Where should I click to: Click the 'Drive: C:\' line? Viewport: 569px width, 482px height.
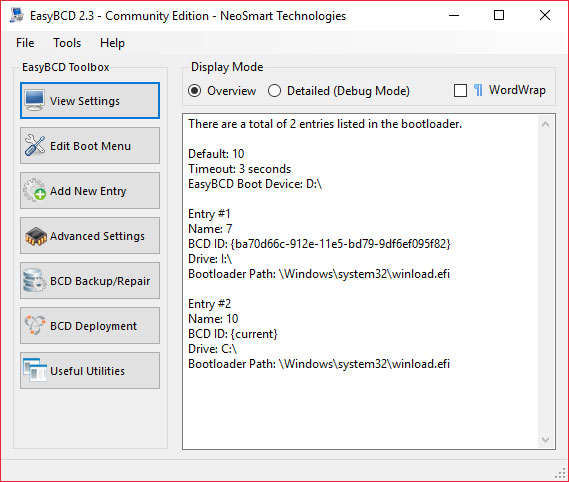coord(213,349)
